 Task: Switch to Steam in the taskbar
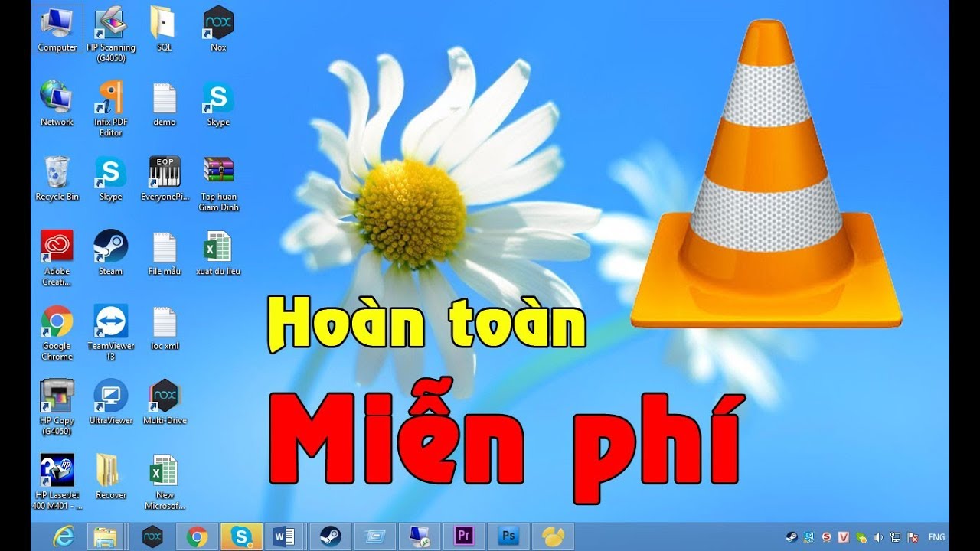click(331, 536)
